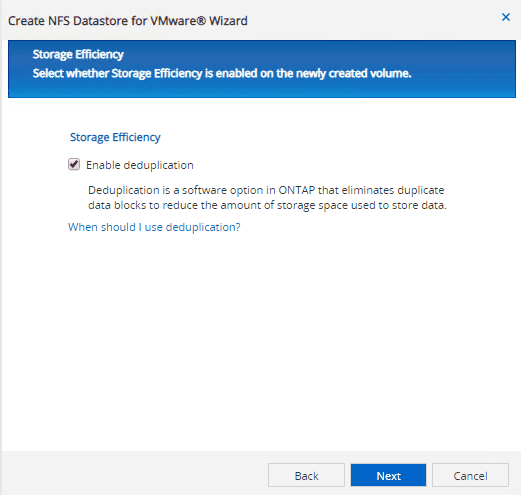Click the word 'ONTAP' in the description
521x495 pixels.
click(x=297, y=190)
